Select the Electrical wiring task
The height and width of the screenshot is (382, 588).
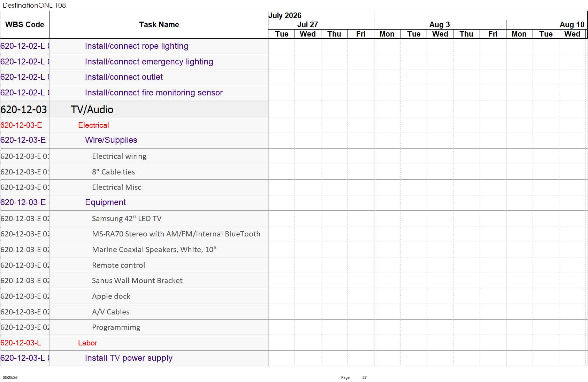[119, 156]
